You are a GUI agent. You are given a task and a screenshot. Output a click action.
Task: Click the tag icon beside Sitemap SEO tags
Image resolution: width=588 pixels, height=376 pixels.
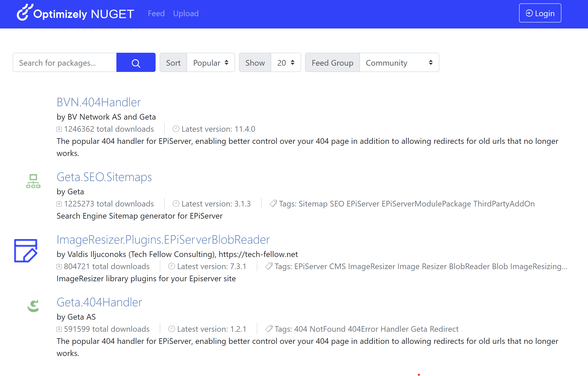[273, 203]
